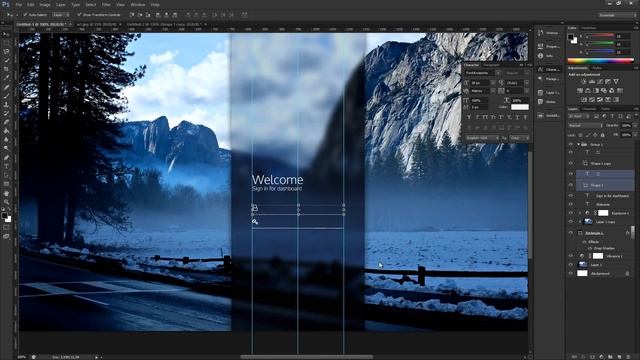Hide the Group 1 layer group

pyautogui.click(x=571, y=144)
